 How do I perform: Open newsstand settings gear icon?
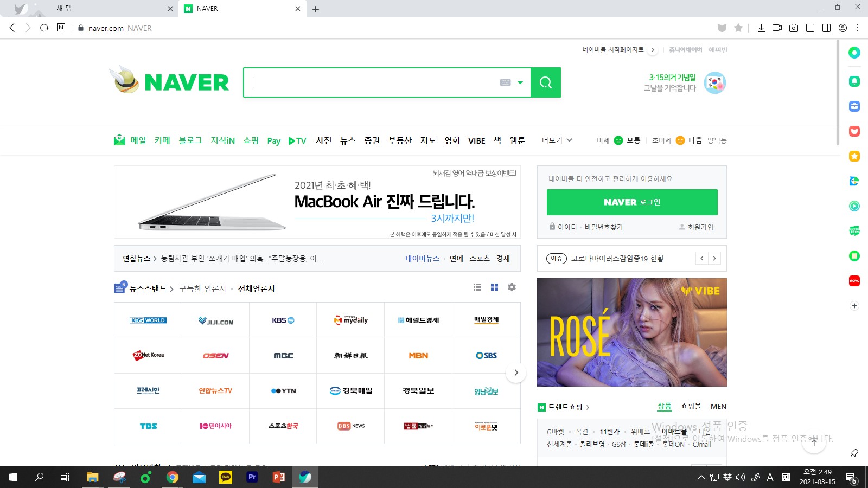(512, 287)
